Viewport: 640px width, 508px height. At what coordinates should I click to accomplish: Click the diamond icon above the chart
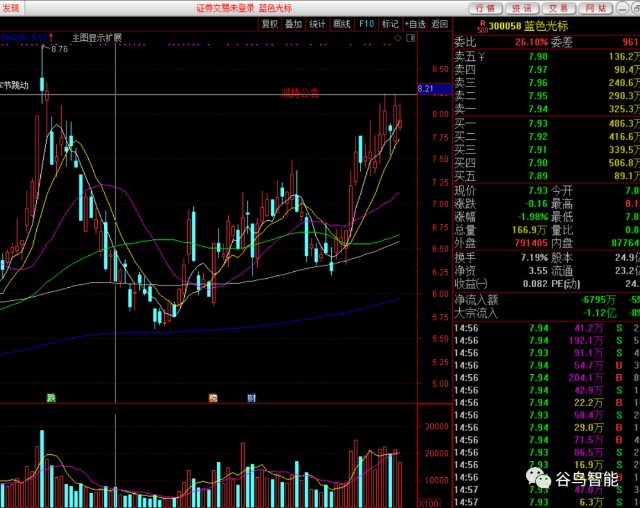[x=398, y=38]
